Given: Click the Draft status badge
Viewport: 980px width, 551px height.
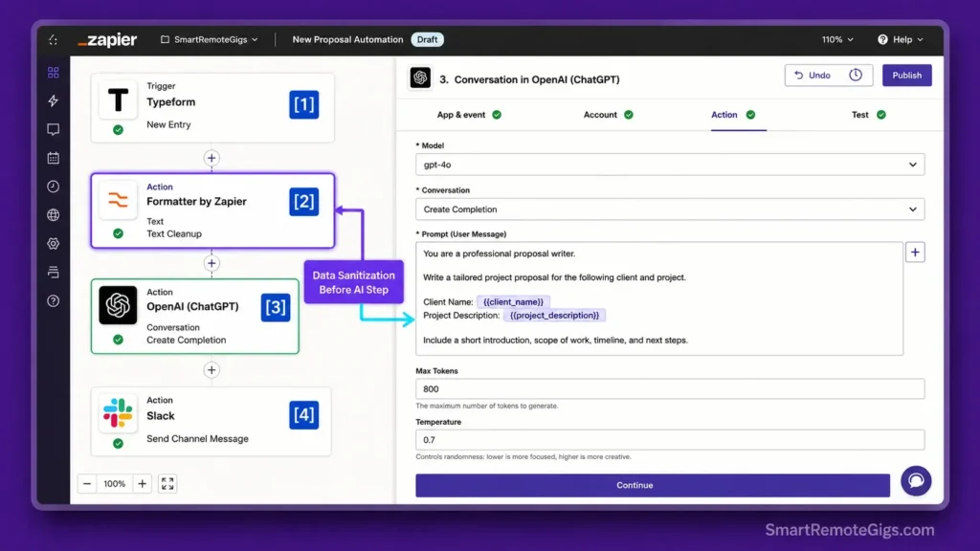Looking at the screenshot, I should [428, 39].
